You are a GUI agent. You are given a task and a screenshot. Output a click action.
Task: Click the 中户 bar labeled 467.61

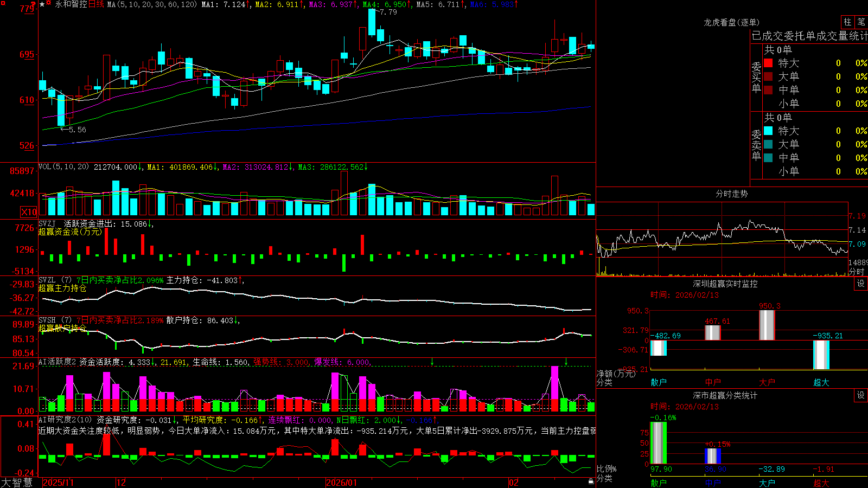pyautogui.click(x=713, y=333)
